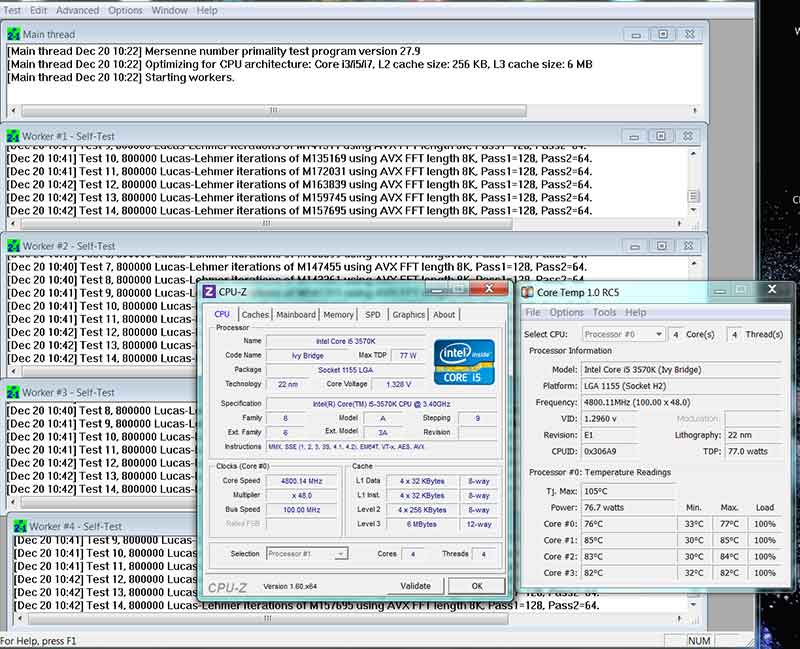This screenshot has width=800, height=649.
Task: Click the Power reading '76.7 watts'
Action: click(x=629, y=508)
